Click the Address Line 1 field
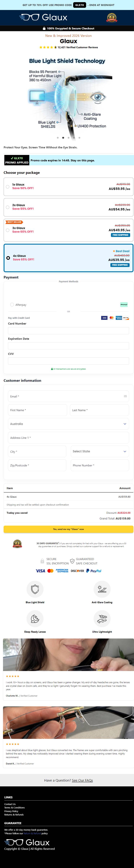 pos(68,438)
